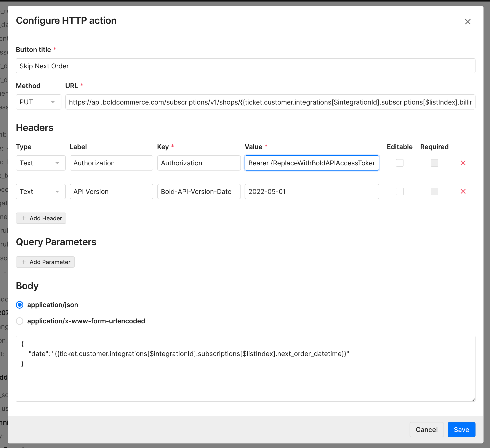This screenshot has height=448, width=490.
Task: Edit the Authorization Key field
Action: 199,163
